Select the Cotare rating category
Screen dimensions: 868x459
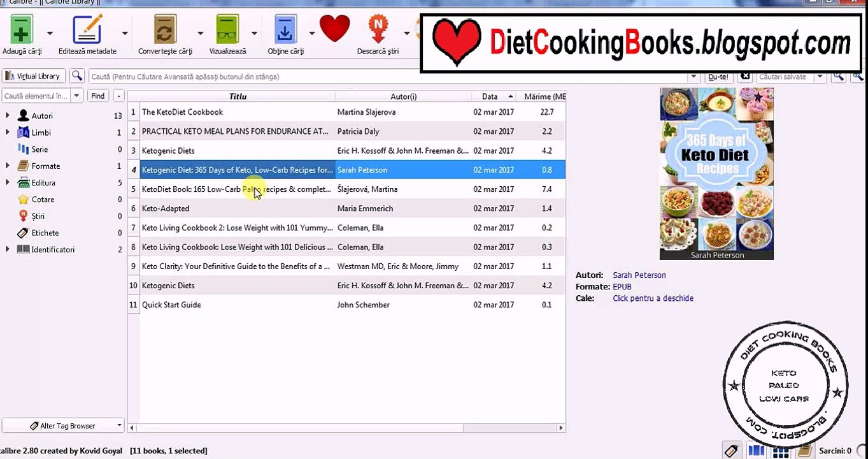[43, 200]
